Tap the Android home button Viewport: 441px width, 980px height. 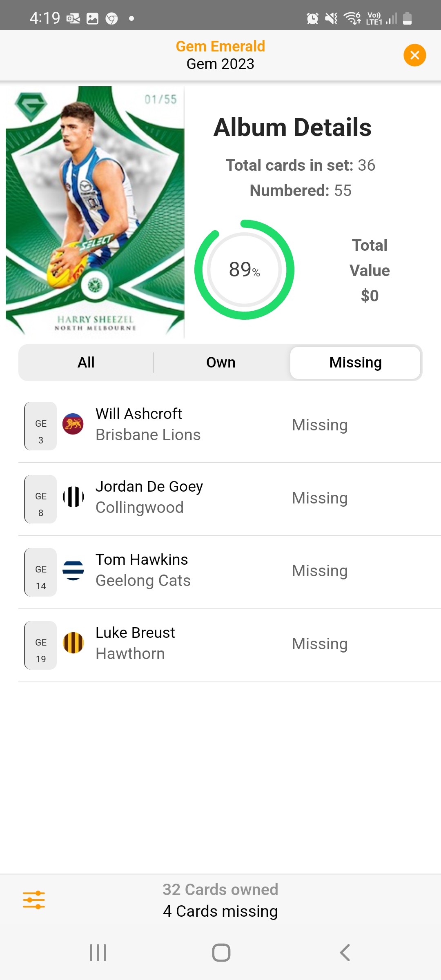[221, 953]
